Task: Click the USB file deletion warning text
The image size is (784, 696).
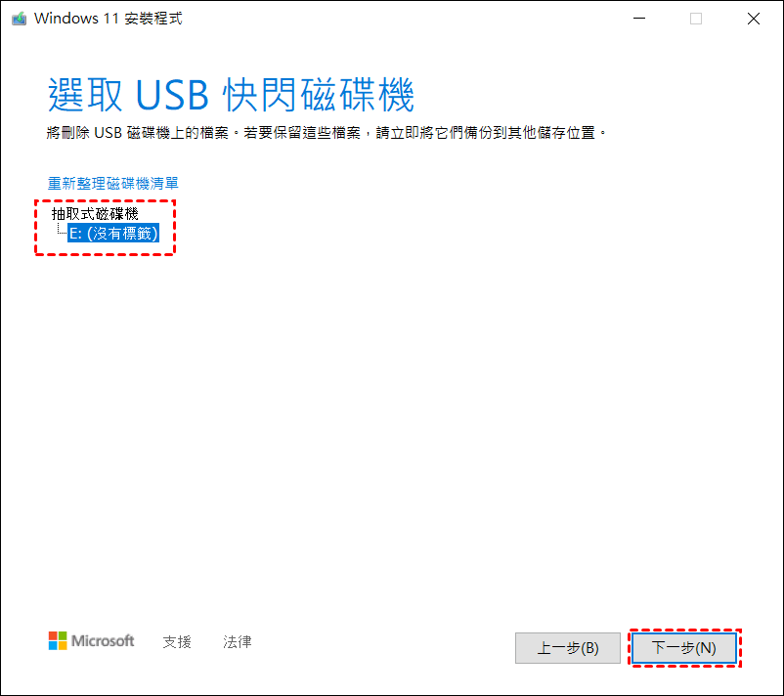Action: [x=326, y=133]
